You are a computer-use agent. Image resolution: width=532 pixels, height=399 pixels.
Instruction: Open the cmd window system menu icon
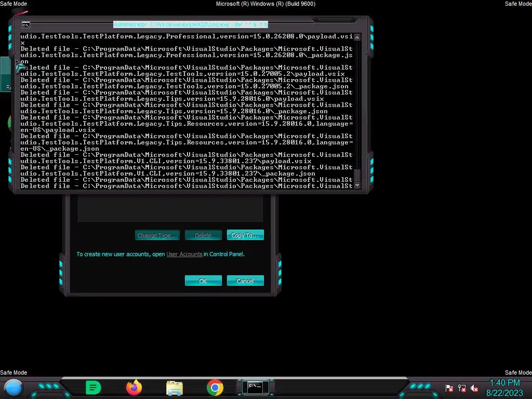click(26, 25)
